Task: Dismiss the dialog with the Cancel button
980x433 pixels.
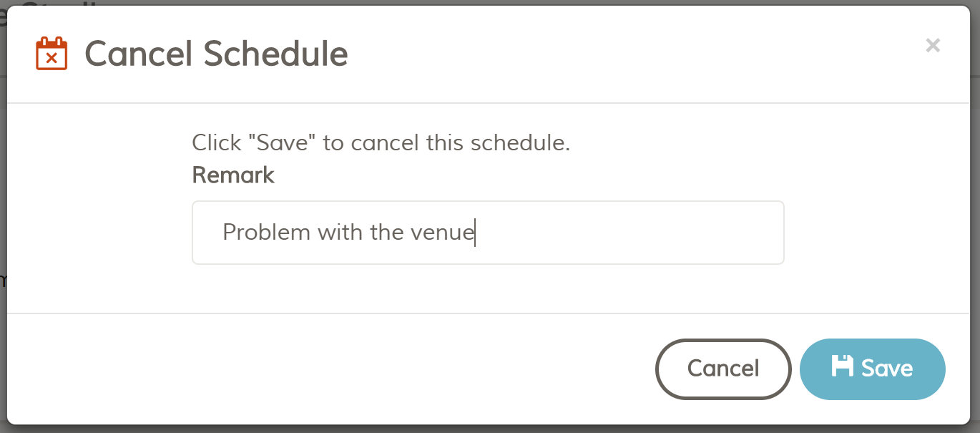Action: (723, 369)
